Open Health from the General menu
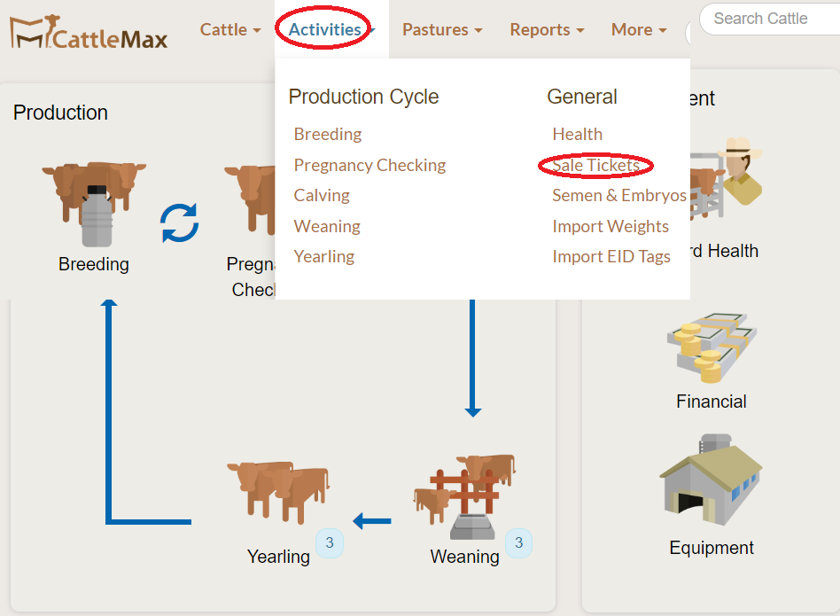The image size is (840, 616). pos(577,134)
